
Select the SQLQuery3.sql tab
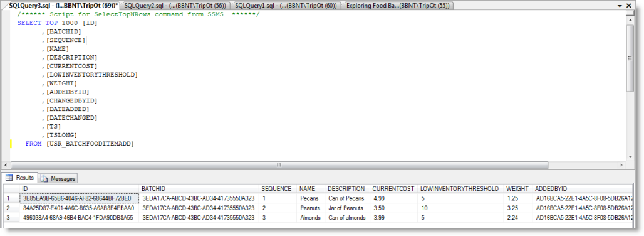coord(63,5)
